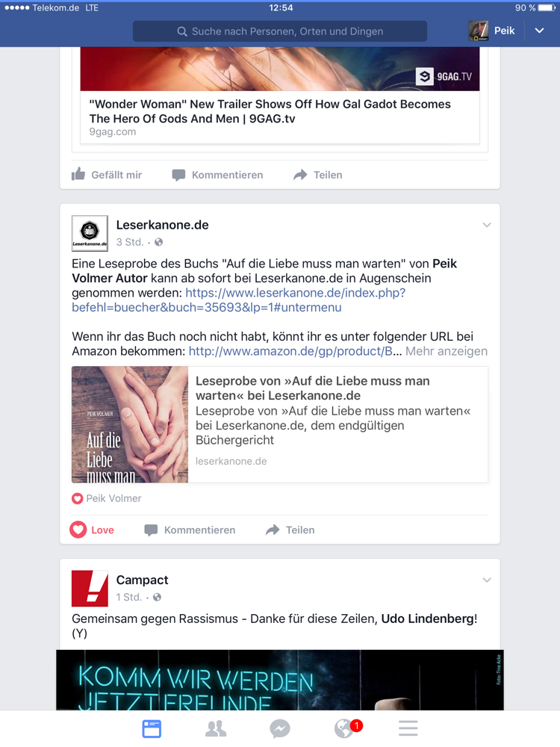
Task: Comment on the Wonder Woman trailer post
Action: [x=217, y=175]
